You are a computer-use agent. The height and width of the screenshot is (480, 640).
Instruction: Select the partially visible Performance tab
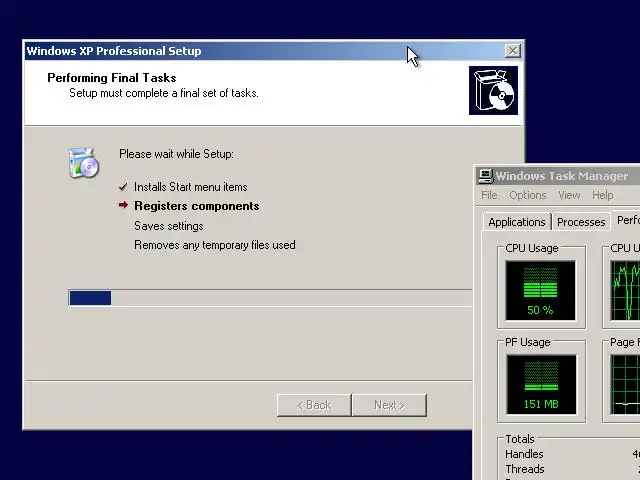pos(626,220)
